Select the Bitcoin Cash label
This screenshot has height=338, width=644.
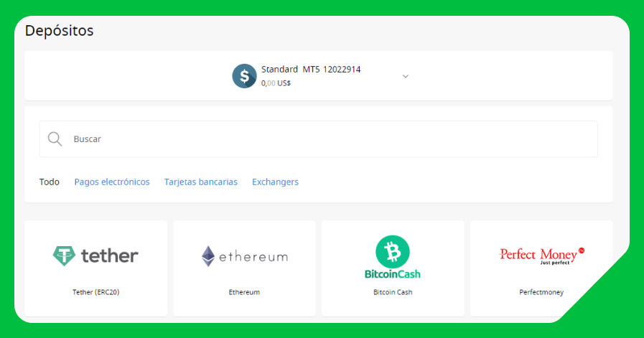393,292
